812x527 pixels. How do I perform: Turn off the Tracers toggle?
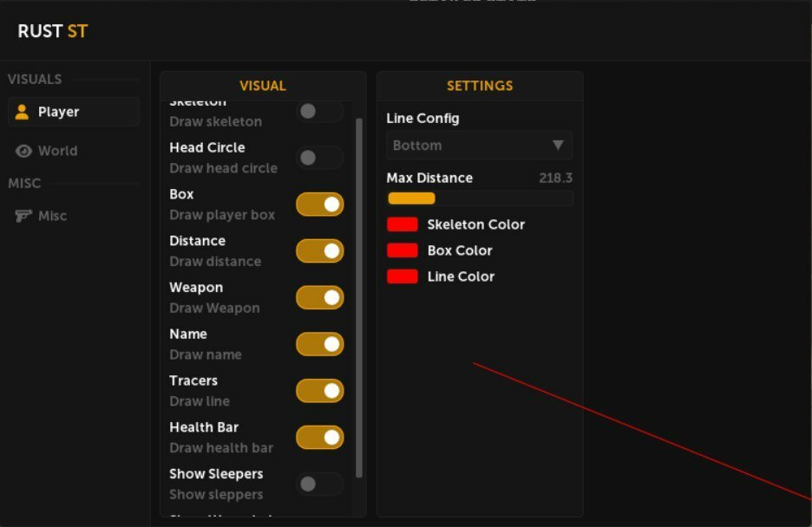(319, 390)
